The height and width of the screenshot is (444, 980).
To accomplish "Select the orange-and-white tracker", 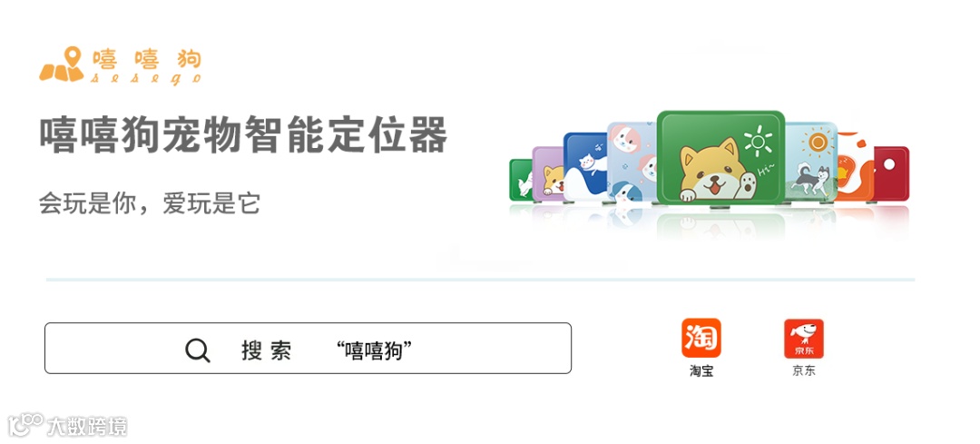I will pos(855,167).
